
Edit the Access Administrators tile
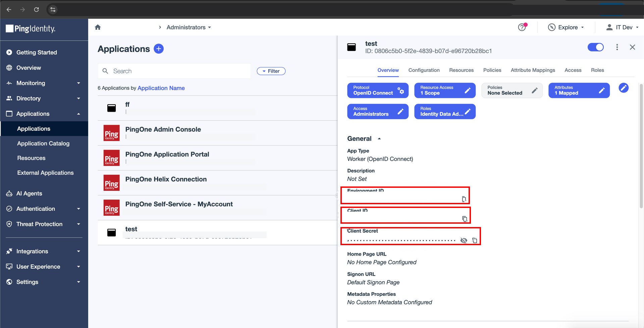[x=378, y=112]
